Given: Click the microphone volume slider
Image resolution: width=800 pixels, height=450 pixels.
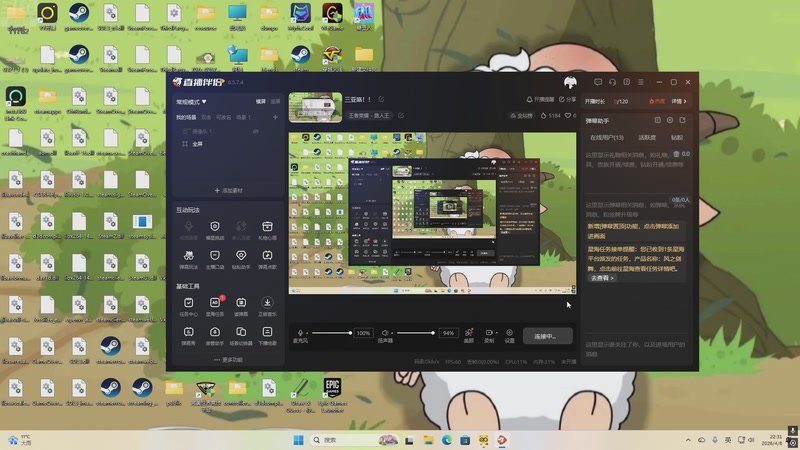Looking at the screenshot, I should click(x=331, y=333).
